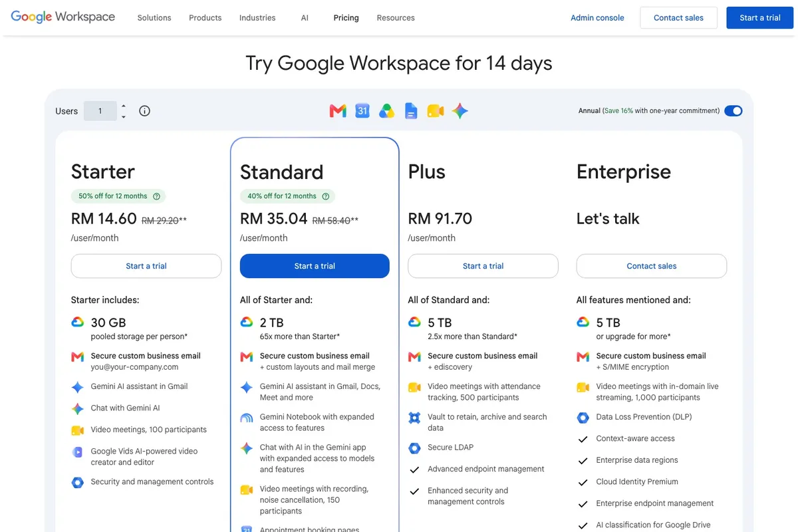Click the Data Loss Prevention icon in Enterprise
The height and width of the screenshot is (532, 798).
[x=583, y=418]
